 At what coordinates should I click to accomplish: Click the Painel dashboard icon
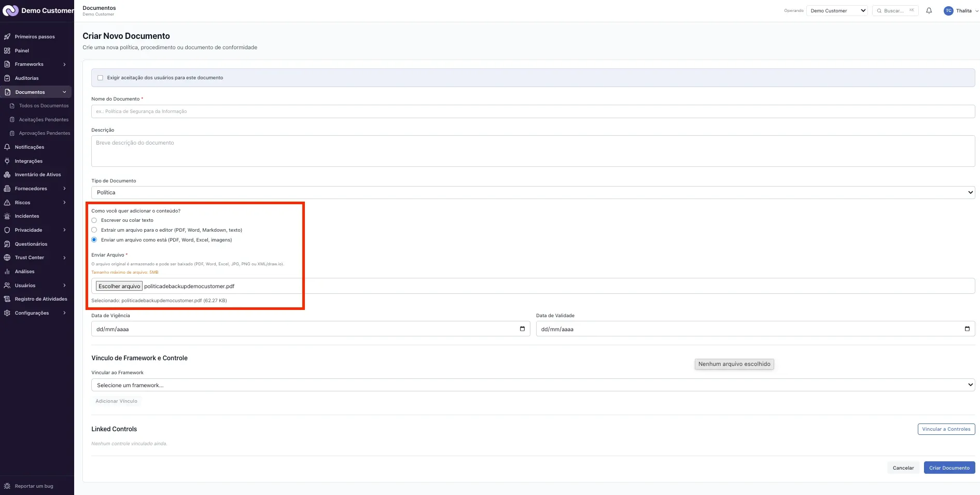point(7,51)
